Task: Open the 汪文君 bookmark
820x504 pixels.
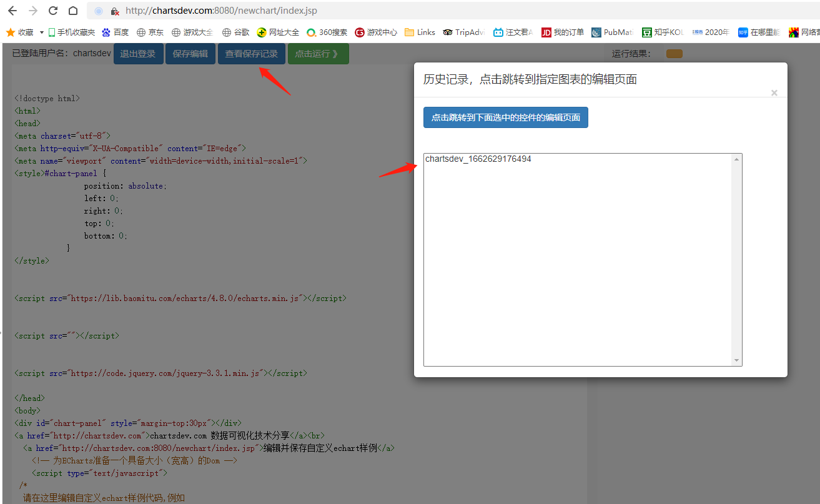Action: pos(513,32)
